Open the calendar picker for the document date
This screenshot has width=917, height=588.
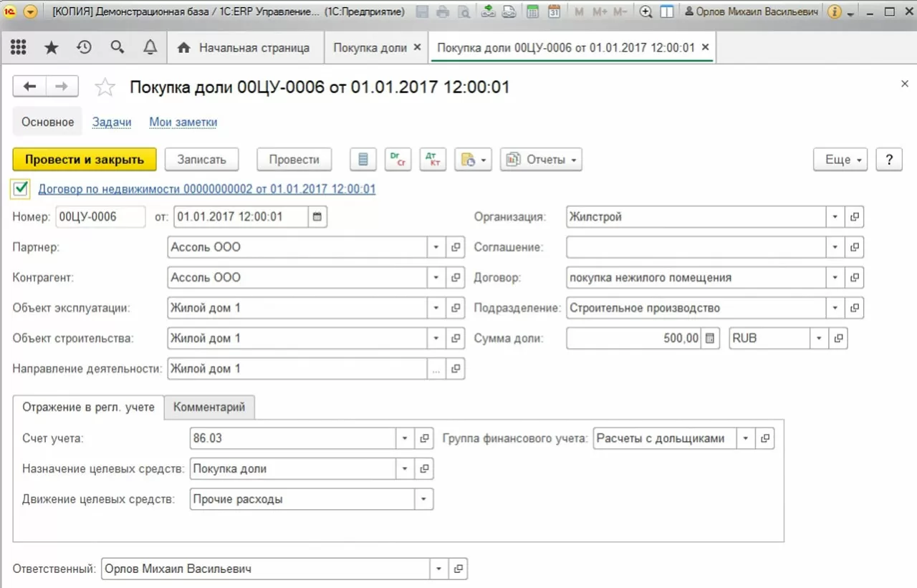(x=317, y=217)
